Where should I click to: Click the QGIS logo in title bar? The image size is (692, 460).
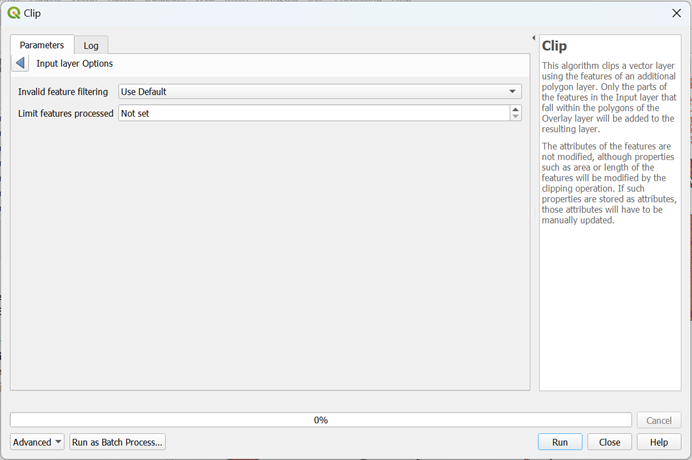click(13, 13)
